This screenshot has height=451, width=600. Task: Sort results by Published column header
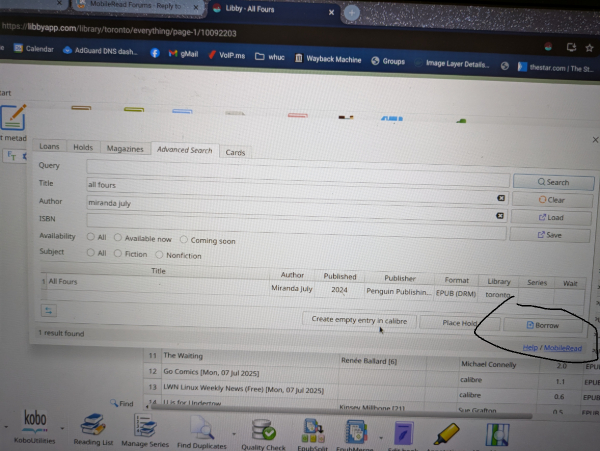pos(340,276)
